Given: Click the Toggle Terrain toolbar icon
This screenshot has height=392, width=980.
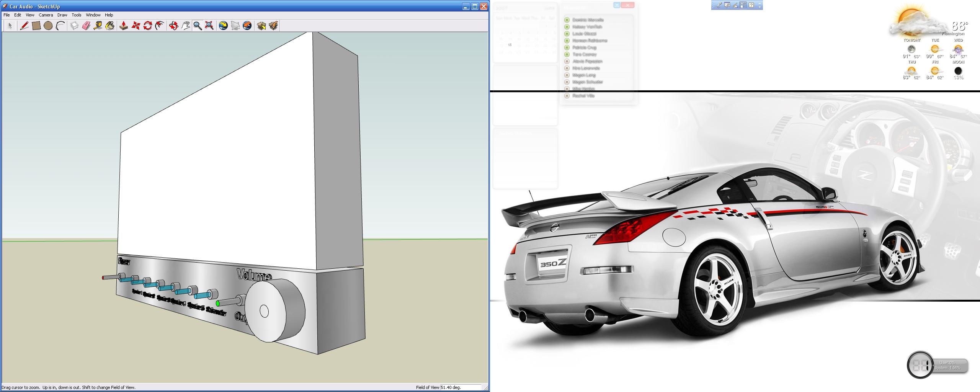Looking at the screenshot, I should pos(235,26).
